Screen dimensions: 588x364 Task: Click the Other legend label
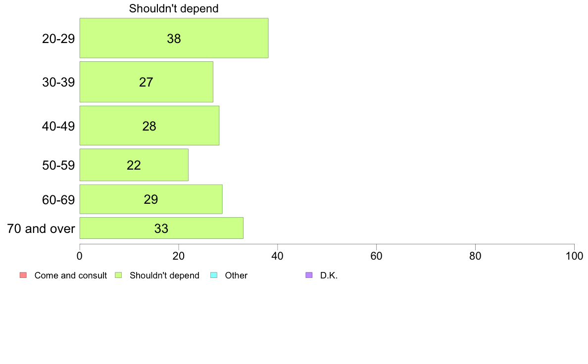(236, 275)
